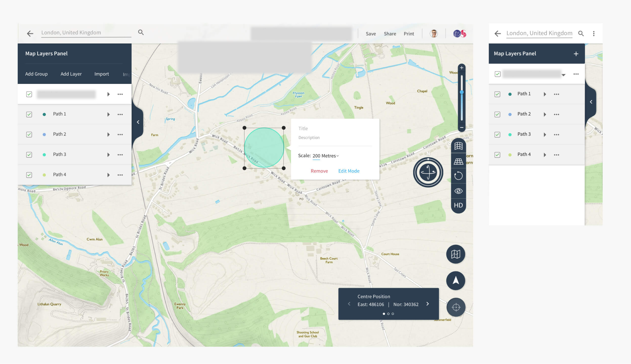The image size is (631, 364).
Task: Click Add Layer in panel menu
Action: [71, 74]
